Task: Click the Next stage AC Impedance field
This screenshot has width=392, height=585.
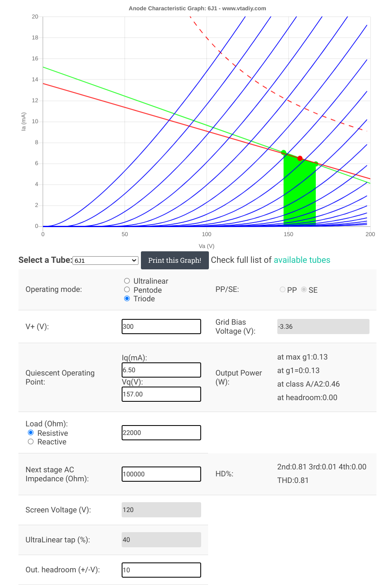Action: (161, 474)
